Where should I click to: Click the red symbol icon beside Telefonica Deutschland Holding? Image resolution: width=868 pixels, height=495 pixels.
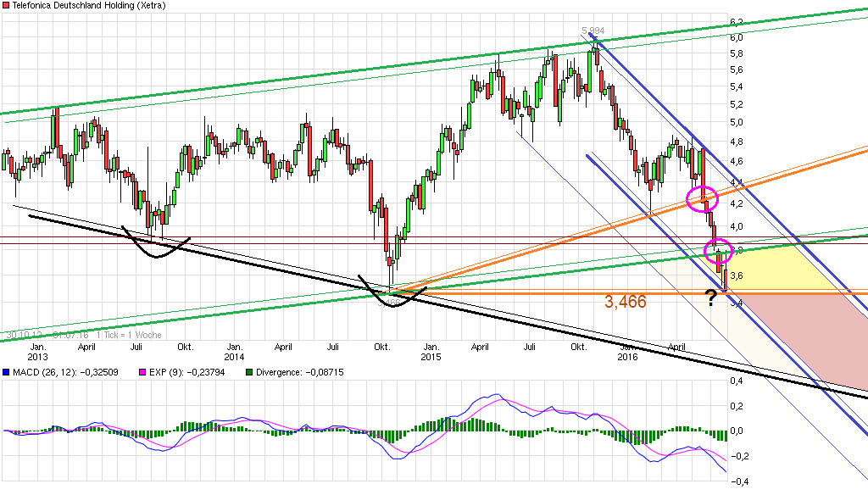pos(7,6)
